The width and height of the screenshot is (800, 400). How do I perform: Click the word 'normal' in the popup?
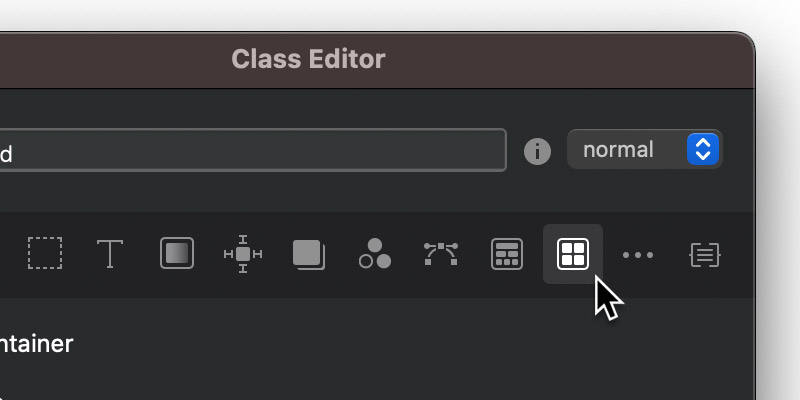point(618,150)
